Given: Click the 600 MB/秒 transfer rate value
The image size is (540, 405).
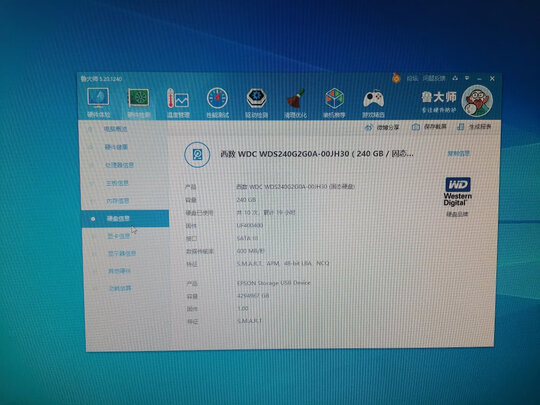Looking at the screenshot, I should (251, 251).
